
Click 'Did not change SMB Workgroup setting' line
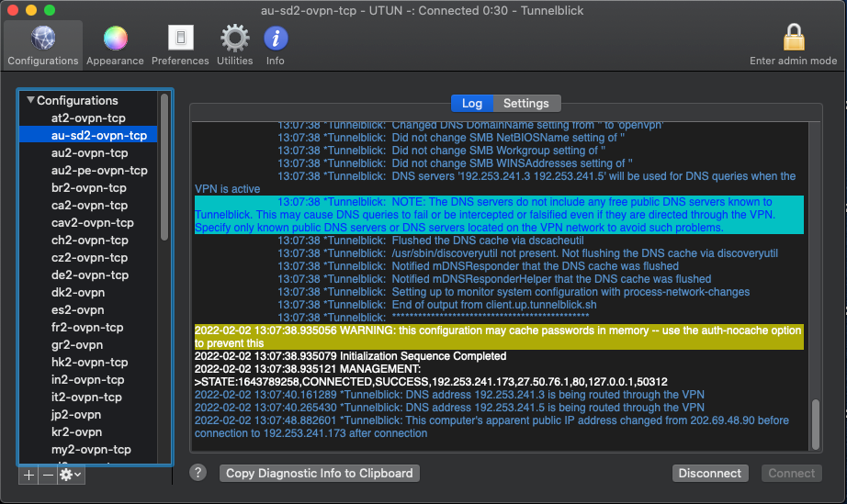click(441, 151)
